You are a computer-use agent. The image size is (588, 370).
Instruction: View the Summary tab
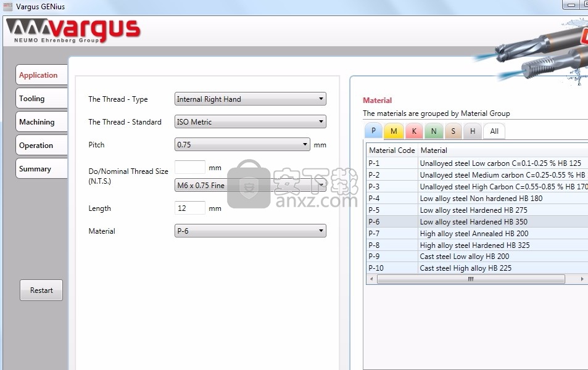click(41, 169)
